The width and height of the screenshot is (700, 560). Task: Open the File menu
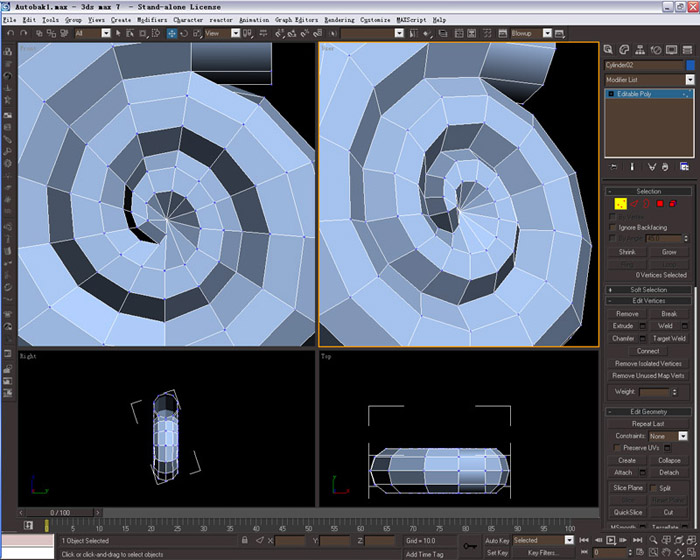(9, 20)
